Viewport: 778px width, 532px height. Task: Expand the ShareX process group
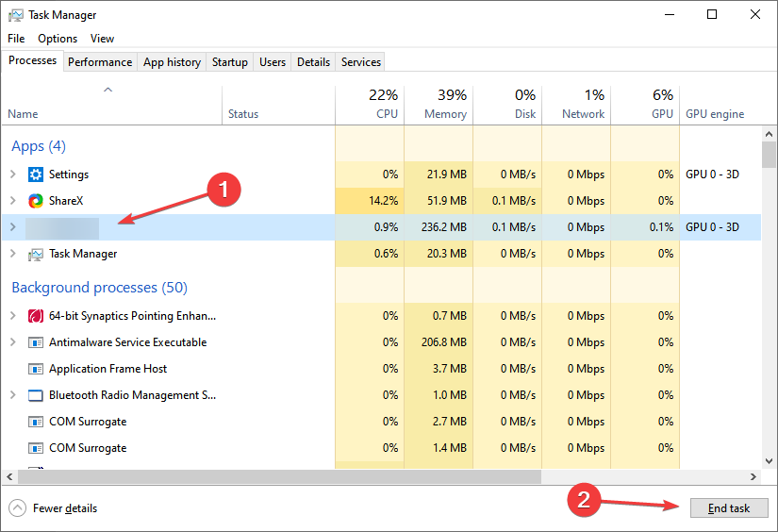pos(12,201)
